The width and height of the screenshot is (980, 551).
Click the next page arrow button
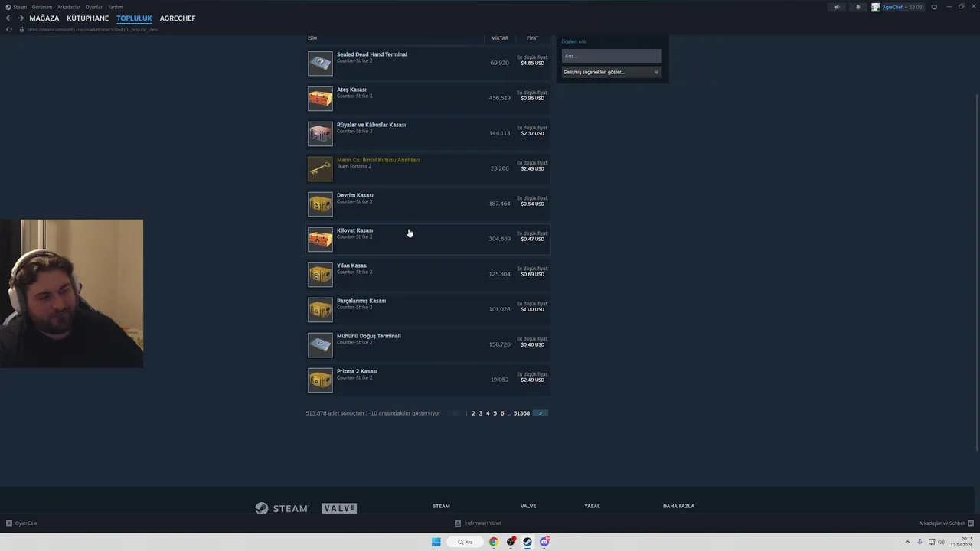(541, 413)
